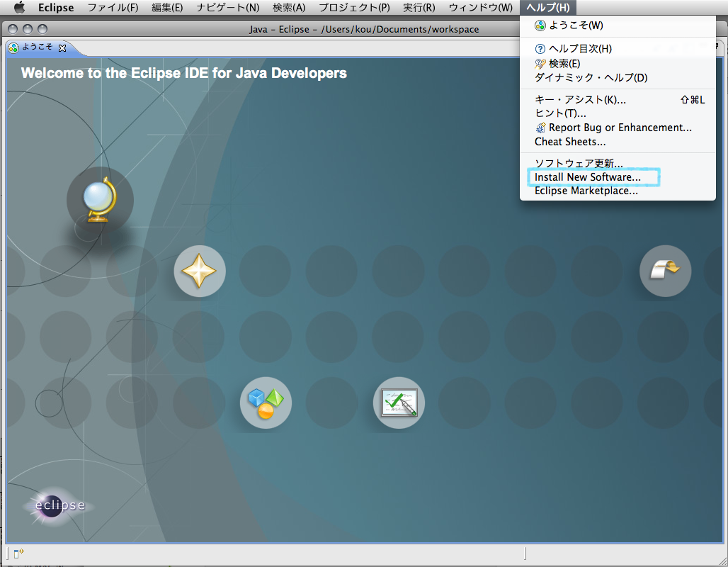This screenshot has height=567, width=728.
Task: Open Tutorials checklist icon
Action: [399, 403]
